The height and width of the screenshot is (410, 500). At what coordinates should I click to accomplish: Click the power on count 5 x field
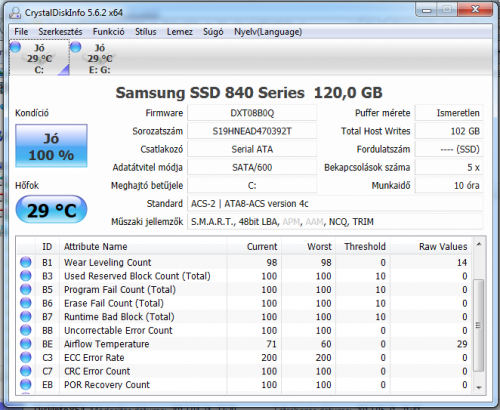[x=449, y=167]
